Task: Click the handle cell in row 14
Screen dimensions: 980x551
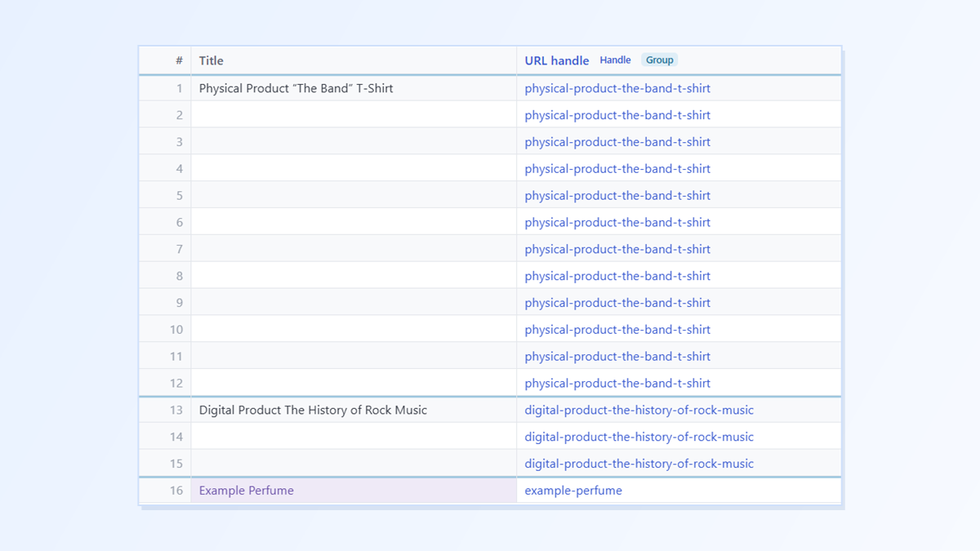Action: pyautogui.click(x=679, y=437)
